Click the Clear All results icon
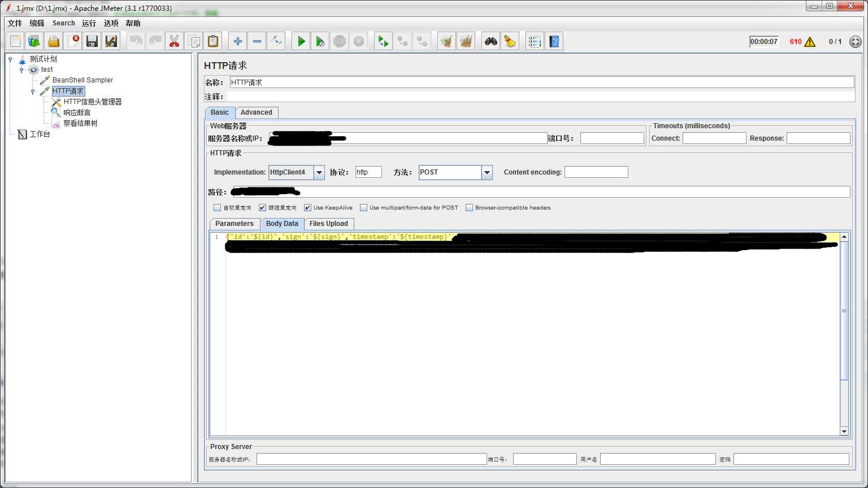Viewport: 868px width, 488px height. (466, 41)
